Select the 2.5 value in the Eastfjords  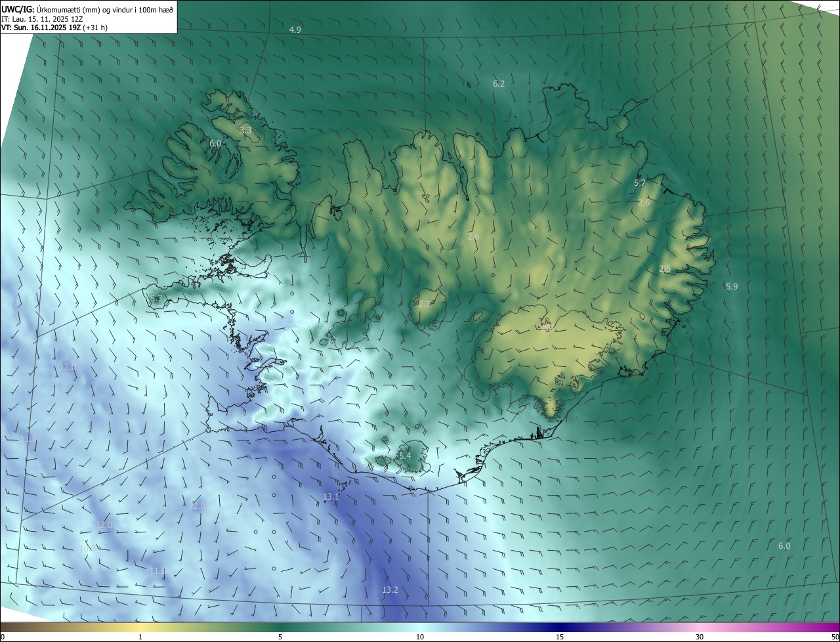pyautogui.click(x=665, y=269)
